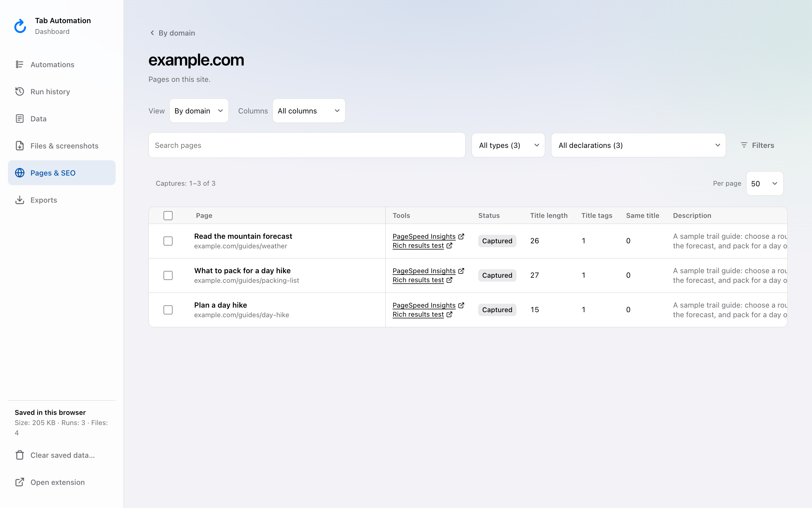
Task: Check the box for Plan a day hike
Action: coord(168,309)
